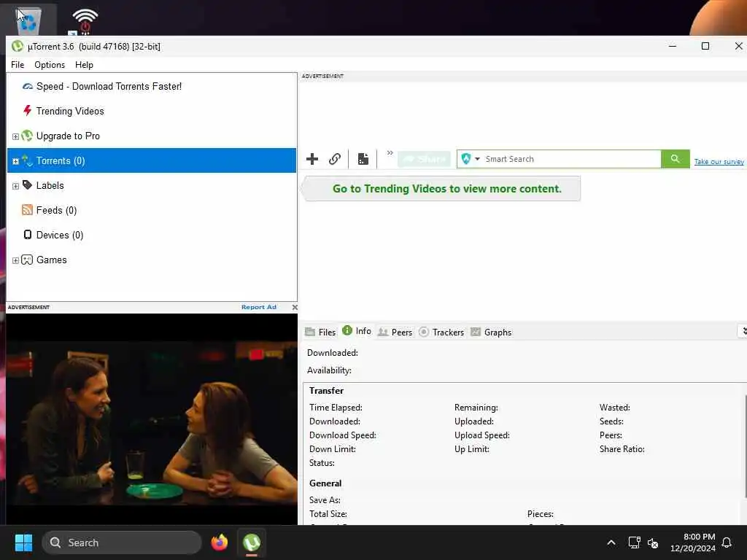Show more toolbar items via double chevron
Viewport: 747px width, 560px height.
(390, 153)
